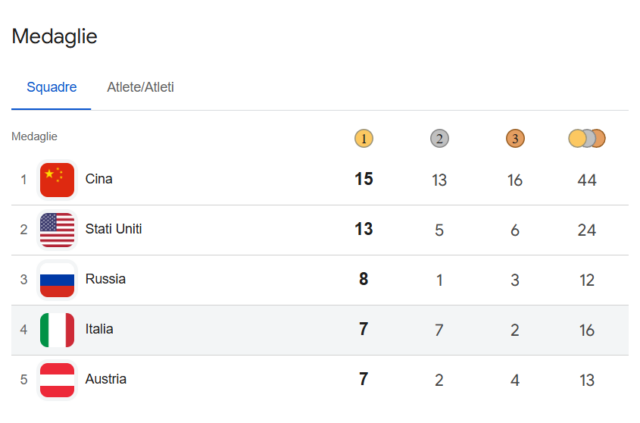
Task: Click the total medals combined icon
Action: tap(587, 138)
